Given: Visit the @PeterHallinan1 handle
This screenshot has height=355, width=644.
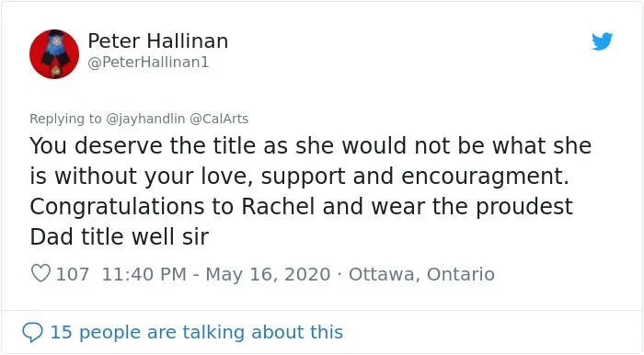Looking at the screenshot, I should [148, 62].
